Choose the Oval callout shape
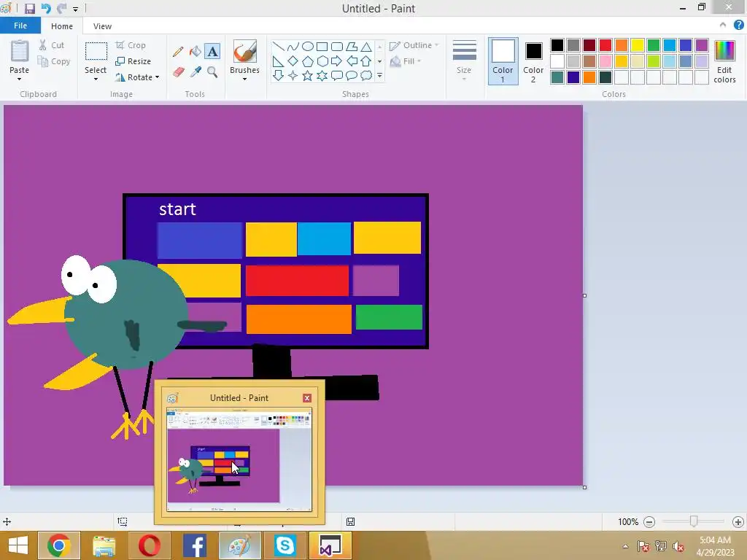This screenshot has width=747, height=560. pyautogui.click(x=352, y=75)
